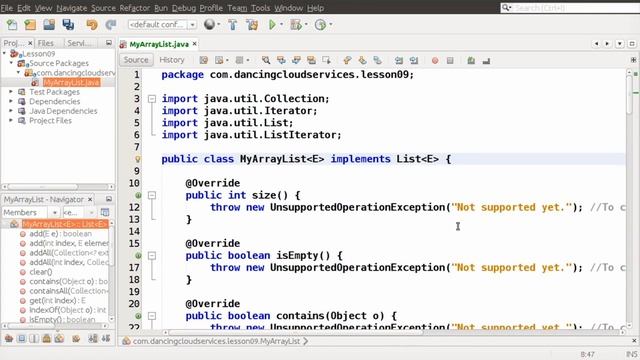Expand the Test Packages node
Image resolution: width=640 pixels, height=360 pixels.
(11, 92)
